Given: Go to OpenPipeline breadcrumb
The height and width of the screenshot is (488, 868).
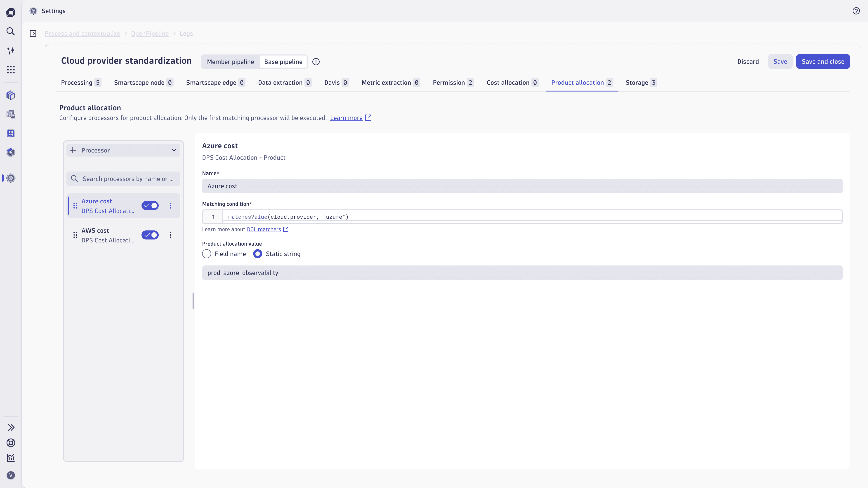Looking at the screenshot, I should [150, 33].
